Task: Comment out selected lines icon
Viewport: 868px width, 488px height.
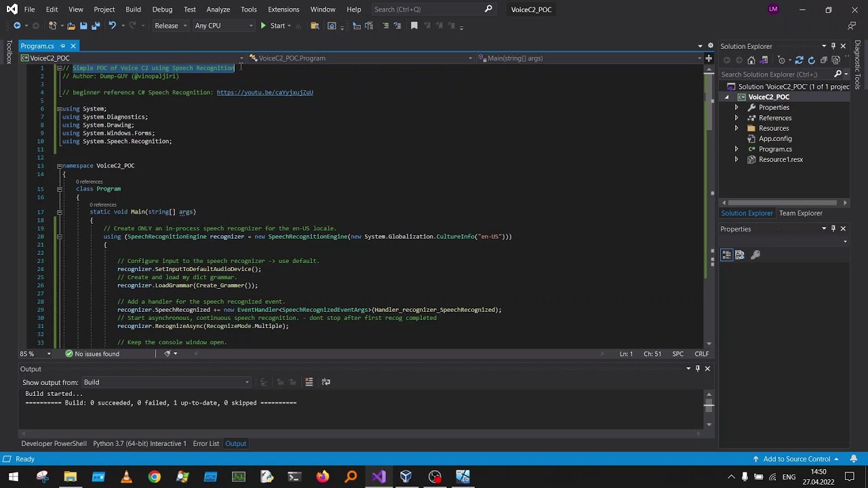Action: [385, 26]
